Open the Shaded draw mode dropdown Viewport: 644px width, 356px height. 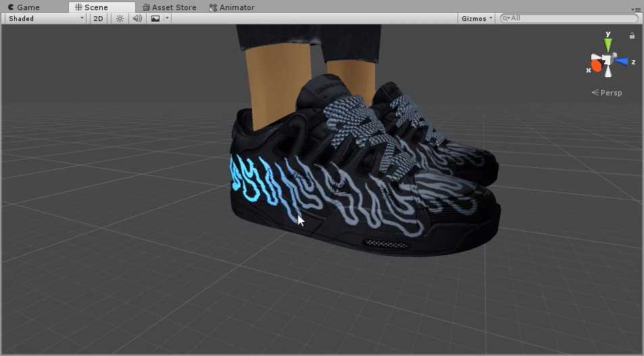click(x=45, y=18)
